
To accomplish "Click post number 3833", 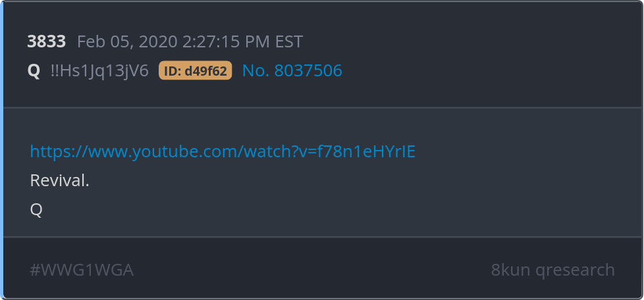I will [46, 41].
